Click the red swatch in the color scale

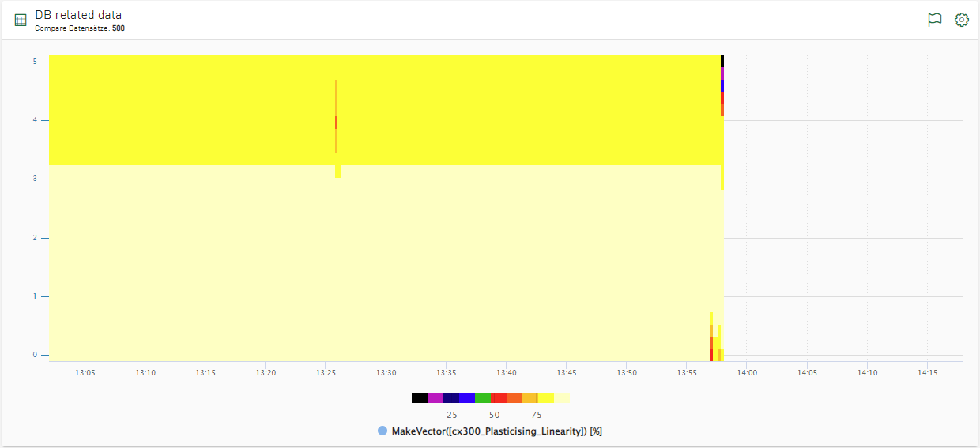click(x=499, y=398)
